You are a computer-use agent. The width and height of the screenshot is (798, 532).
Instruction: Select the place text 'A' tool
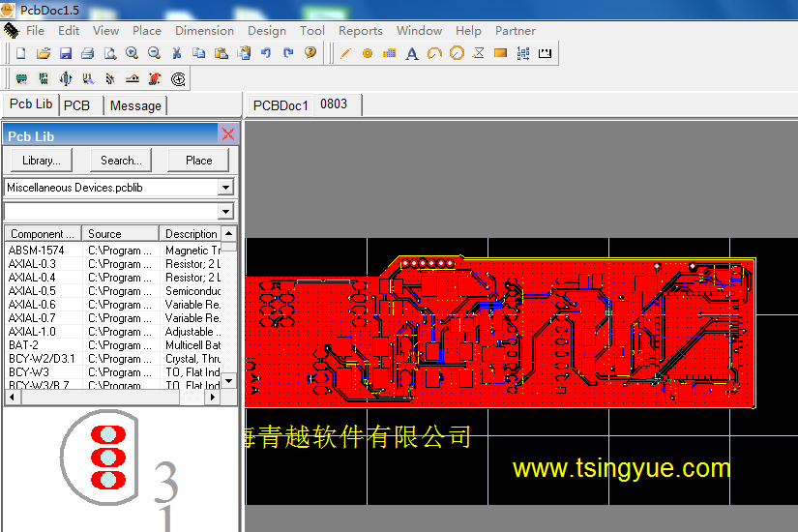tap(411, 53)
